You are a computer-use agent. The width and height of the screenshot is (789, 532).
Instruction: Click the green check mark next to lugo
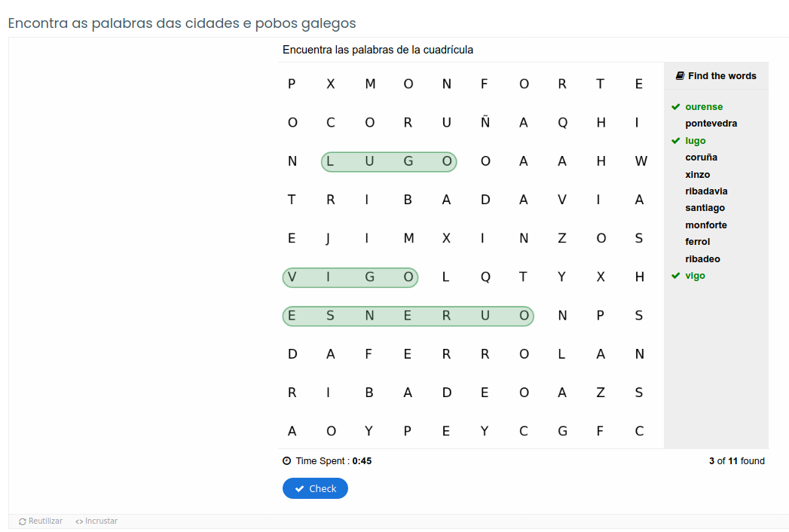click(x=675, y=140)
